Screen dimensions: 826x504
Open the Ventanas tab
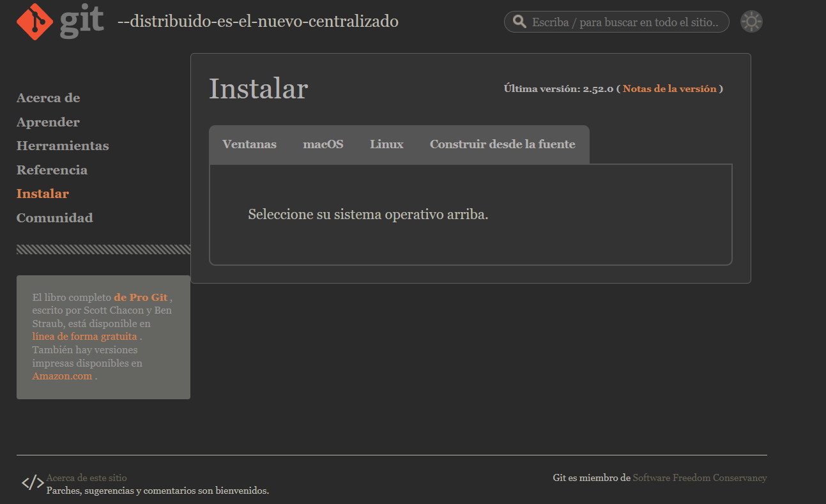tap(249, 144)
